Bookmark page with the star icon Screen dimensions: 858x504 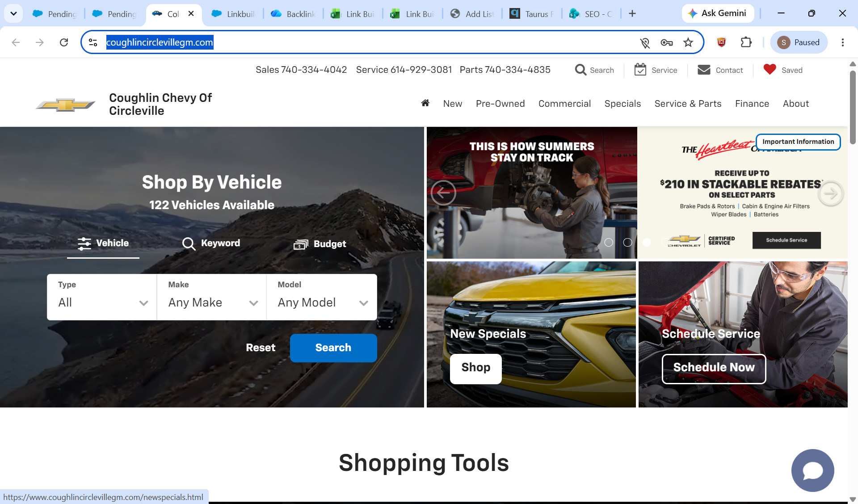pos(688,42)
